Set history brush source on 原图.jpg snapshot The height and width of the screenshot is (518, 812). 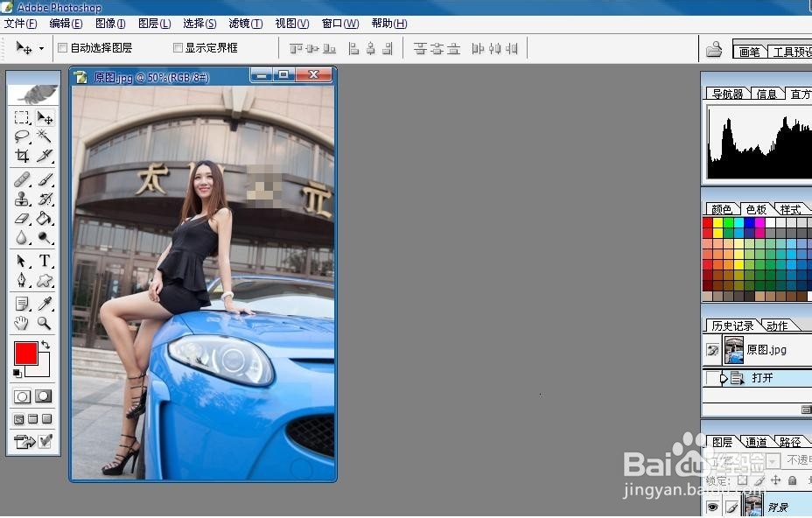point(712,350)
